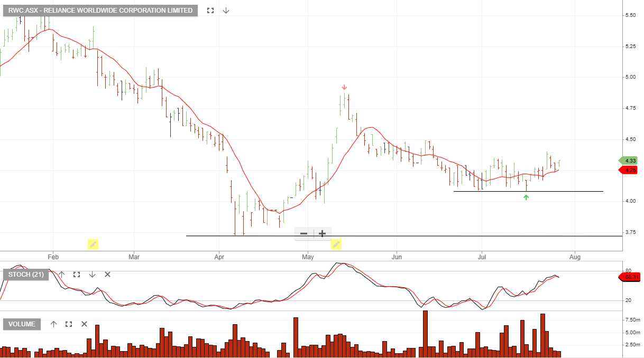This screenshot has height=358, width=644.
Task: Remove the STOCH indicator using its X
Action: [x=107, y=275]
